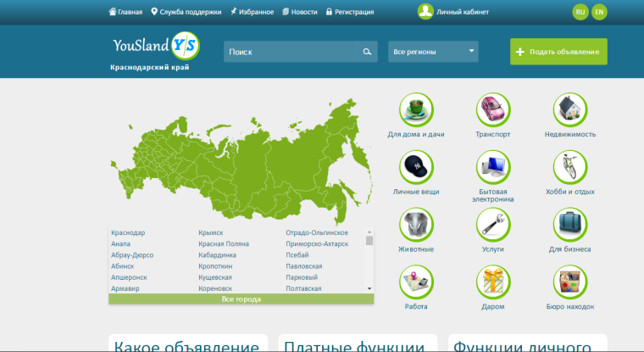Open the gift box Даром icon
Image resolution: width=644 pixels, height=352 pixels.
(493, 282)
